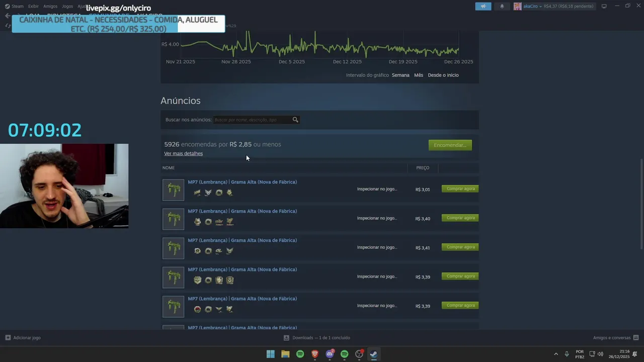Image resolution: width=644 pixels, height=362 pixels.
Task: Open Brave browser in the taskbar
Action: [315, 354]
